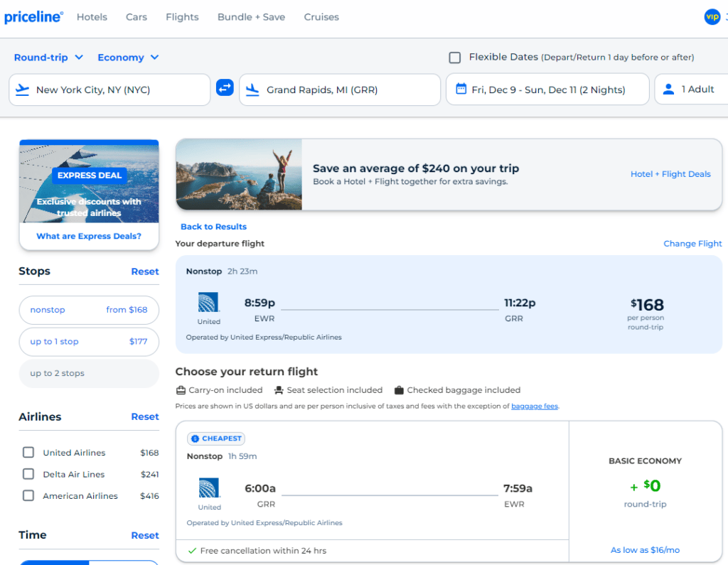
Task: Select the nonstop from $168 filter
Action: 89,310
